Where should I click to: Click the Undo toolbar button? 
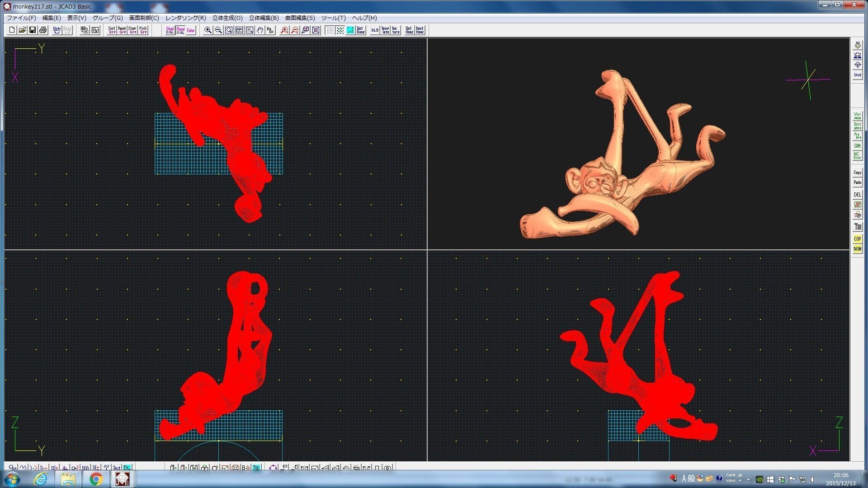point(57,30)
